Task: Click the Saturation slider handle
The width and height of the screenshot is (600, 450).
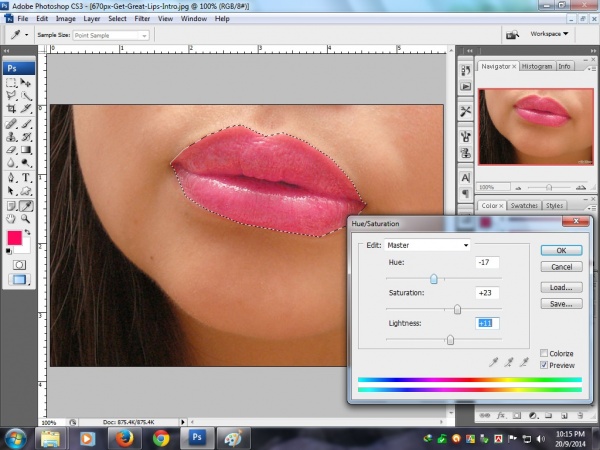Action: tap(458, 309)
